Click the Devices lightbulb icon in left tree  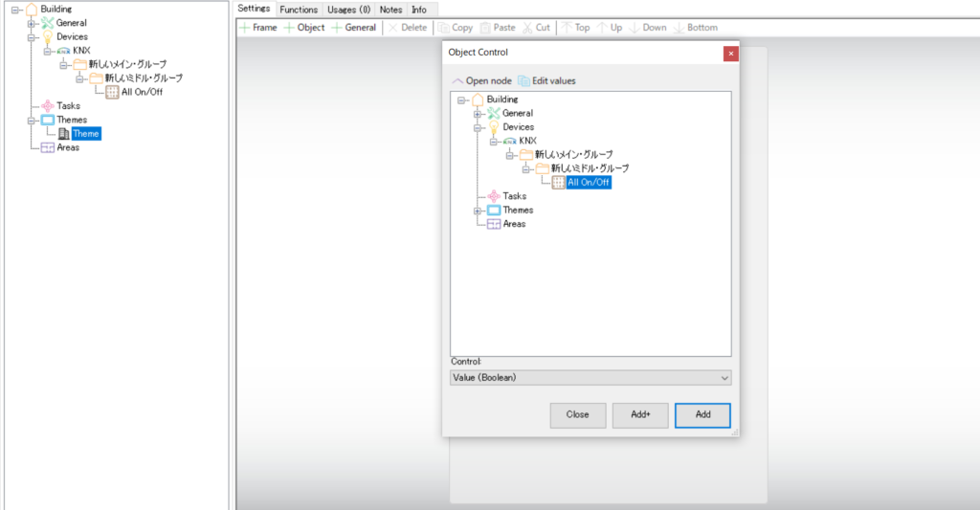click(48, 37)
